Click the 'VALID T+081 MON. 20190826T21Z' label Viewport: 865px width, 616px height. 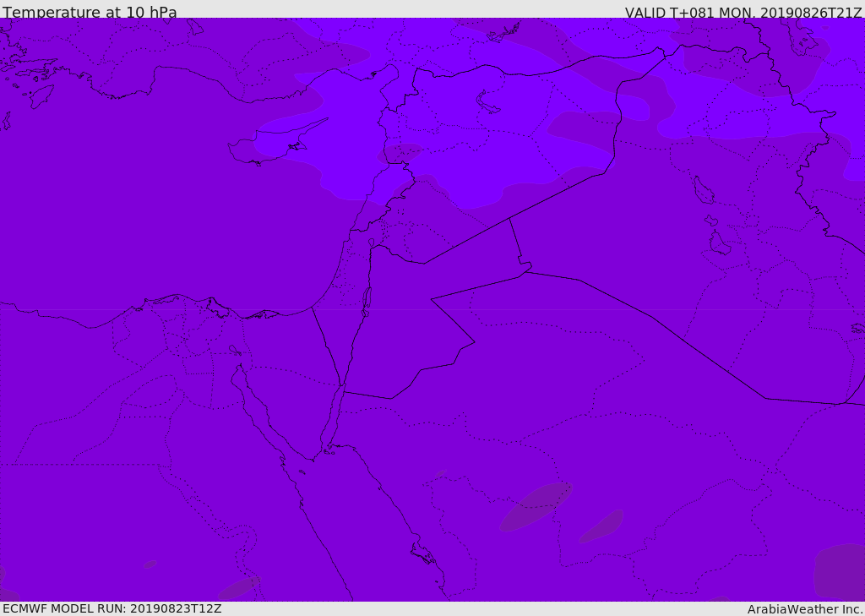743,13
